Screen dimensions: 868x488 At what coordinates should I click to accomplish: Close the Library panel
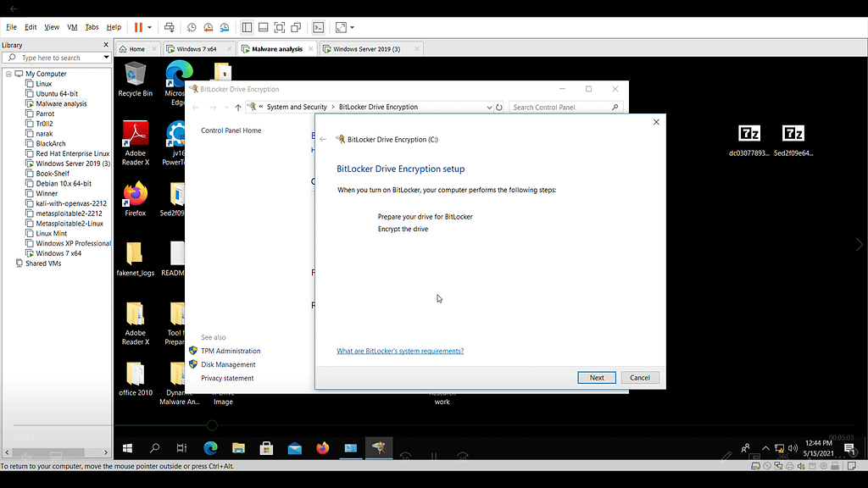106,45
